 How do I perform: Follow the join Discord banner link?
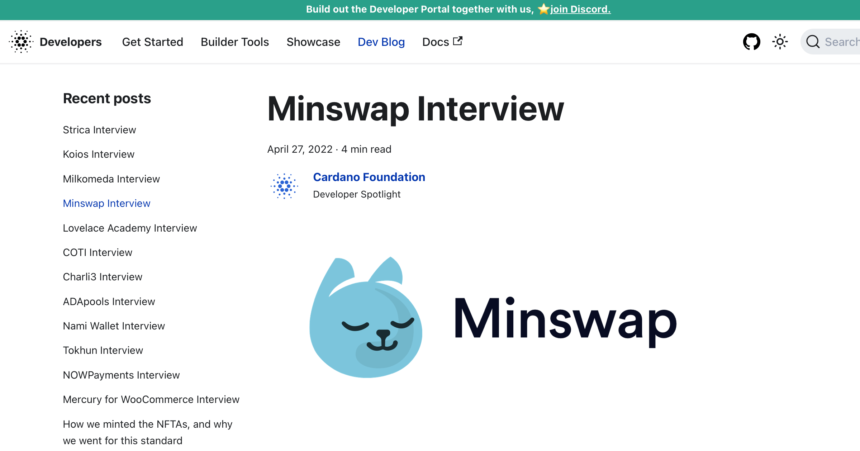coord(580,9)
